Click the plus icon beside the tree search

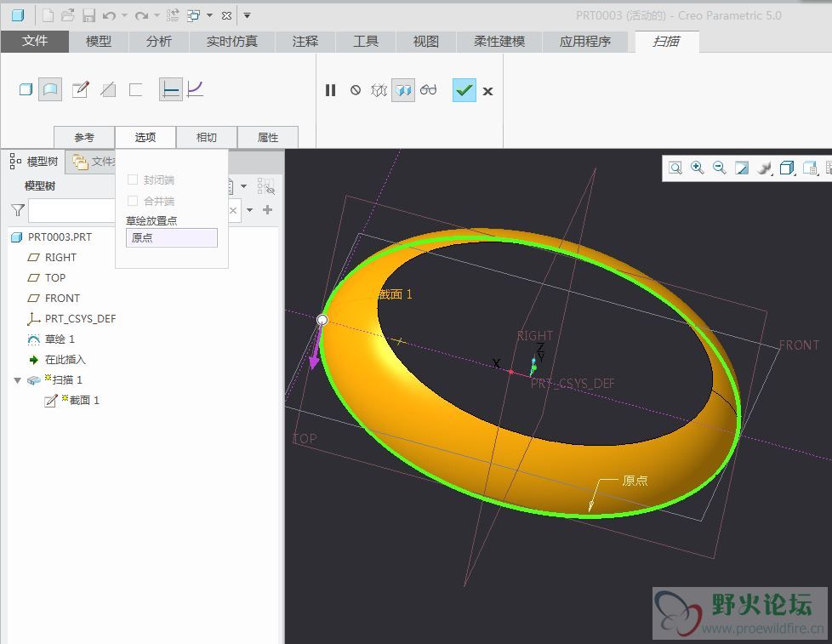(267, 210)
